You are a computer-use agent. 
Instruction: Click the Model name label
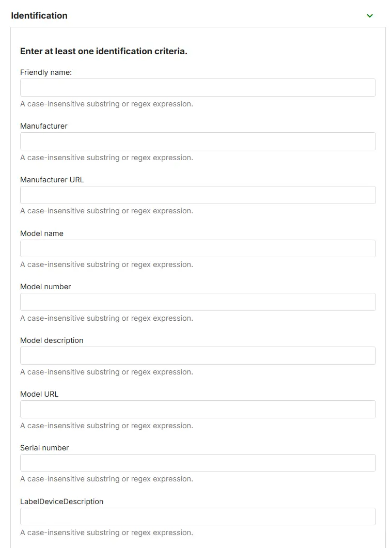pyautogui.click(x=41, y=233)
